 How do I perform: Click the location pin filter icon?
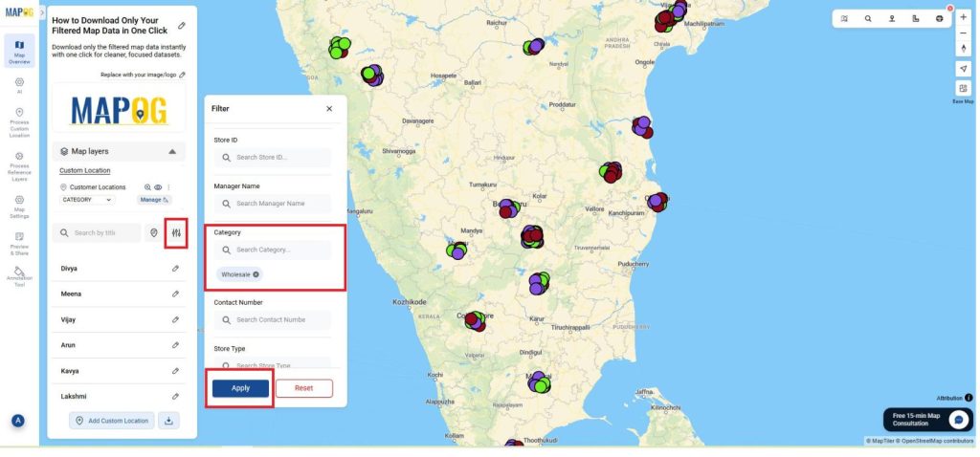pyautogui.click(x=154, y=233)
